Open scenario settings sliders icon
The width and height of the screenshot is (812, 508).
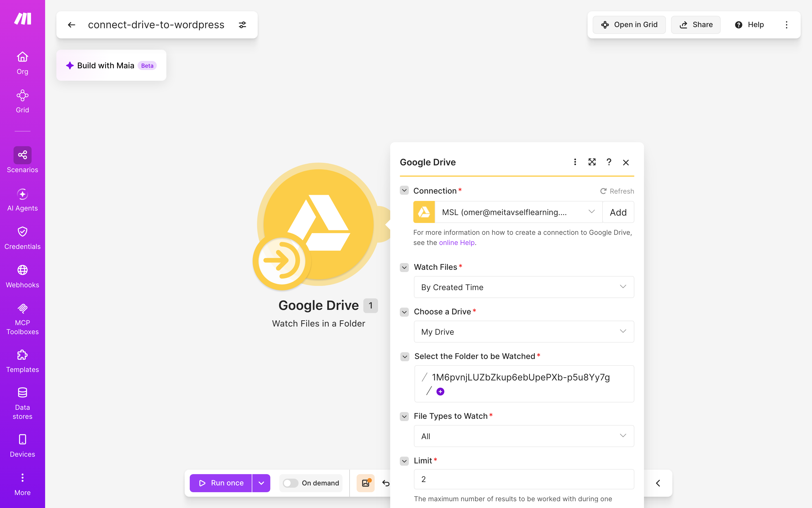point(242,25)
